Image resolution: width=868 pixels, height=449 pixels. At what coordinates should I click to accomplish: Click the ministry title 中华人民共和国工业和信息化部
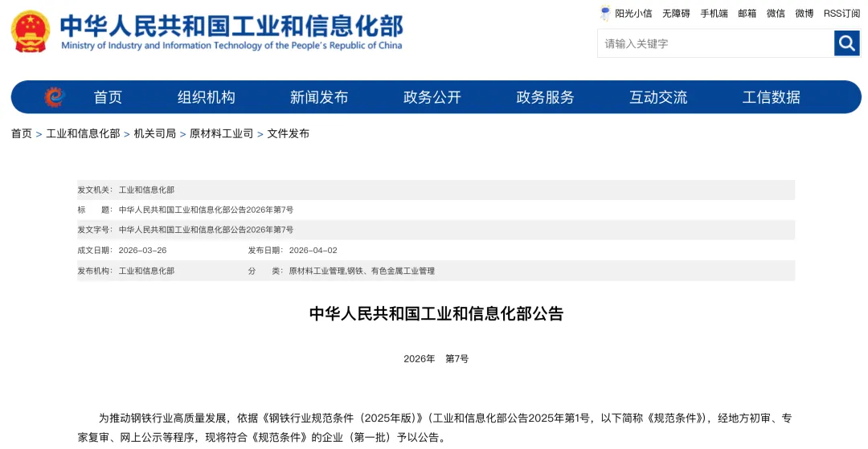[232, 26]
